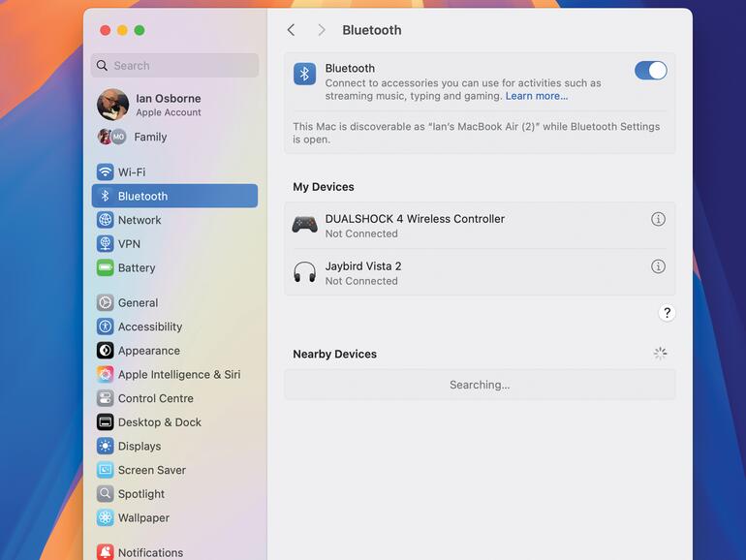Open the Screen Saver icon
The width and height of the screenshot is (746, 560).
[106, 470]
